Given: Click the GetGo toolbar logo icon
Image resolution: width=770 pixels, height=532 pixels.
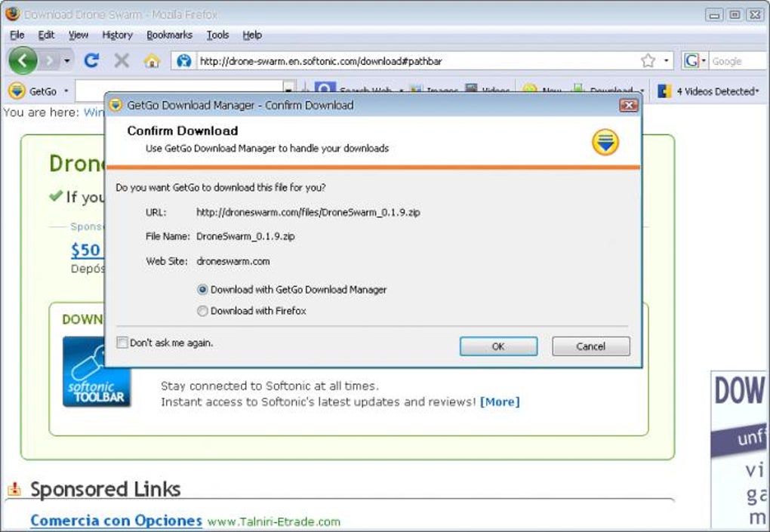Looking at the screenshot, I should coord(17,91).
